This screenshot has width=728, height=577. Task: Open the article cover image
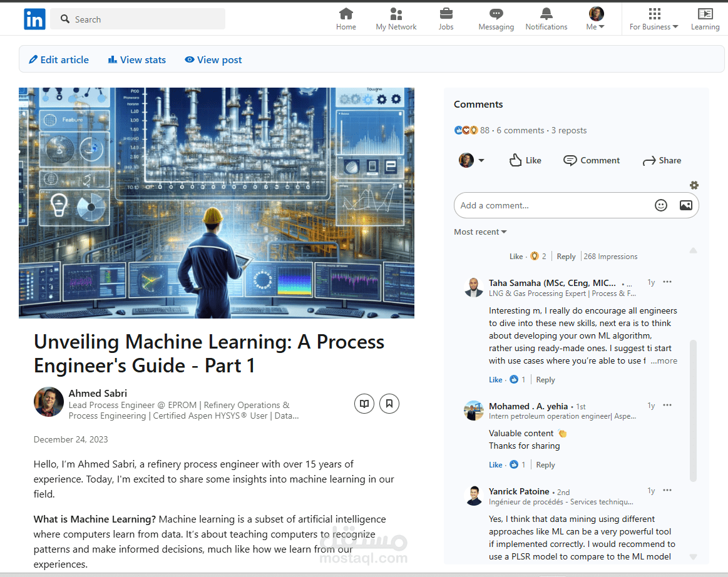(217, 203)
